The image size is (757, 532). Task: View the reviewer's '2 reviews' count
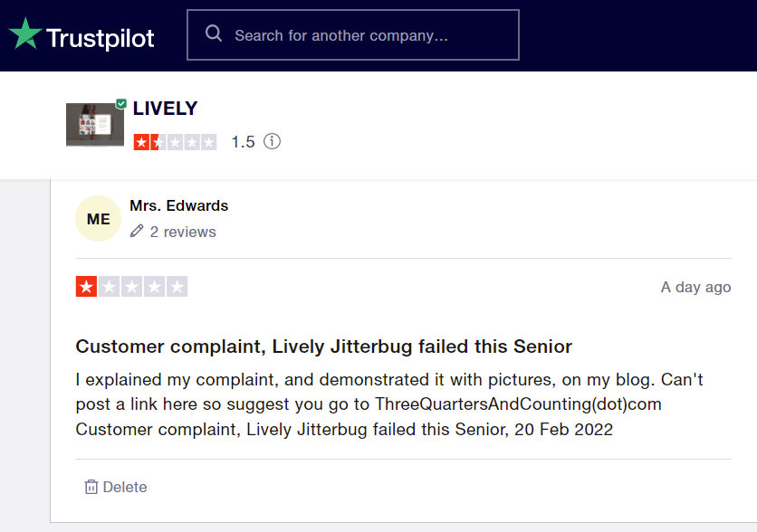[x=183, y=232]
